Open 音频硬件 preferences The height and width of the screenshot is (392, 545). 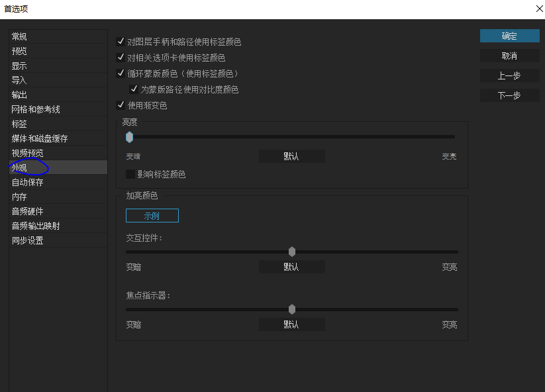[x=58, y=211]
